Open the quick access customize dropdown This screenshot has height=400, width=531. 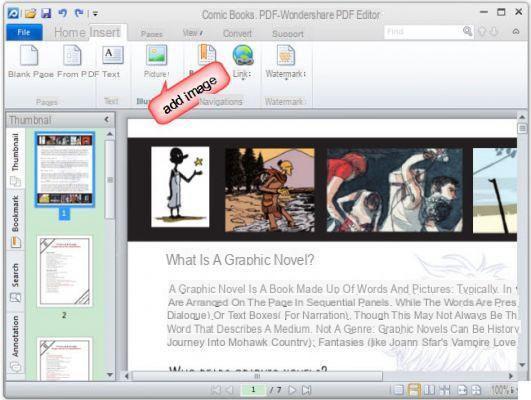(95, 14)
